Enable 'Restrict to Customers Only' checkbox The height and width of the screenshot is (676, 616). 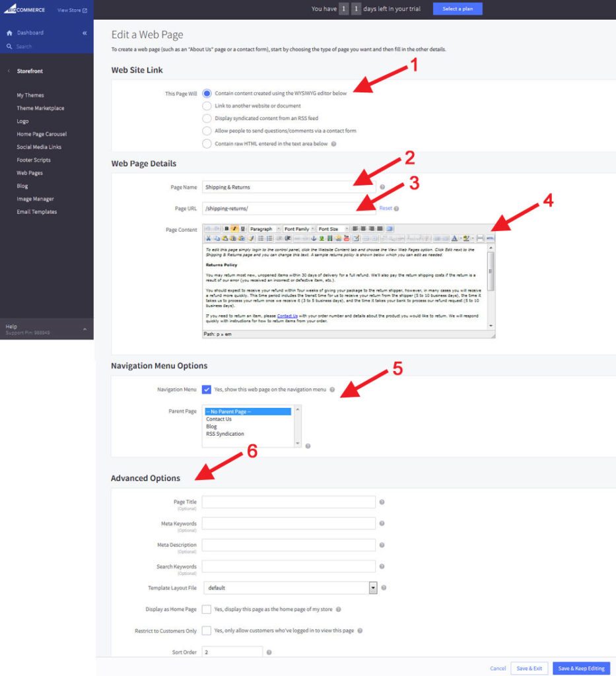tap(207, 630)
